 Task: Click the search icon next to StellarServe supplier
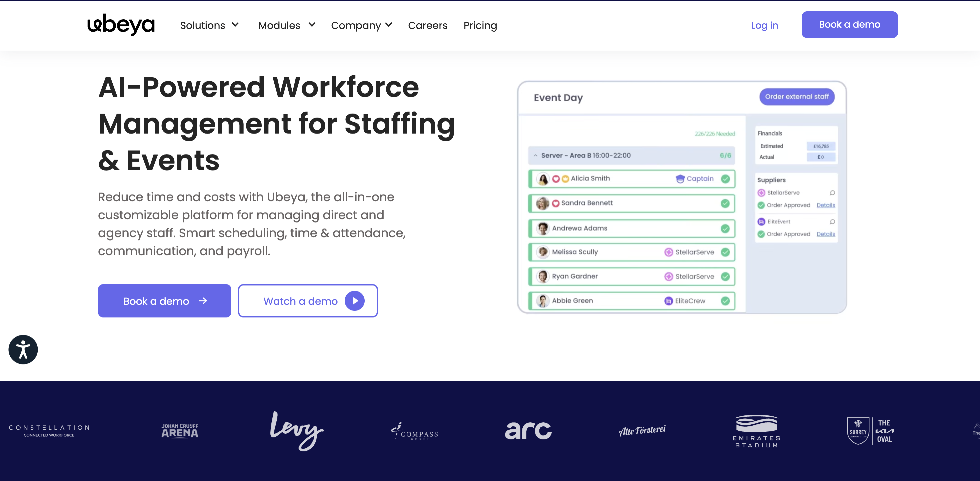coord(832,193)
